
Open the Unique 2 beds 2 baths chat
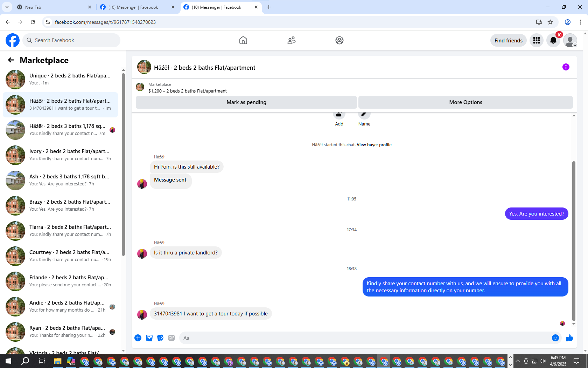click(60, 80)
